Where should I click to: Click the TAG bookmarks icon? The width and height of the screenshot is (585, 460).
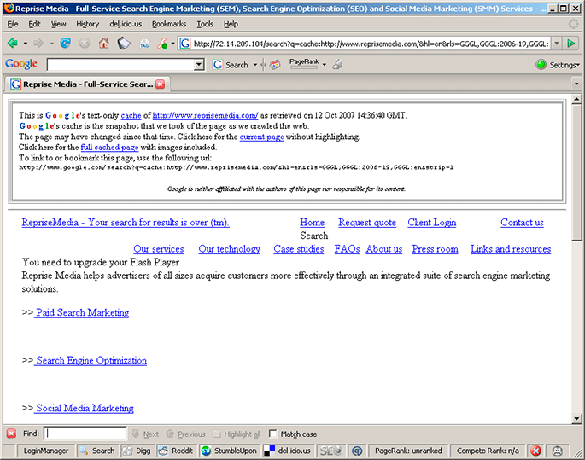click(x=144, y=44)
